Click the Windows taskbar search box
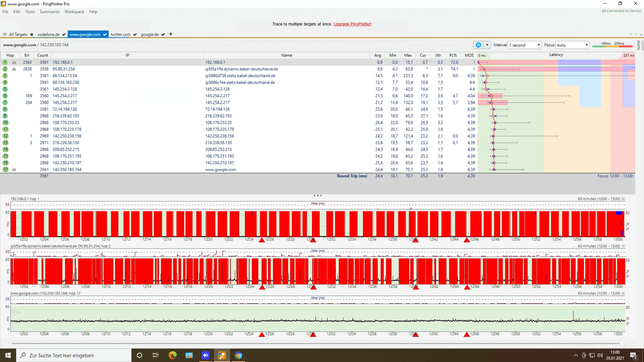 click(x=74, y=356)
